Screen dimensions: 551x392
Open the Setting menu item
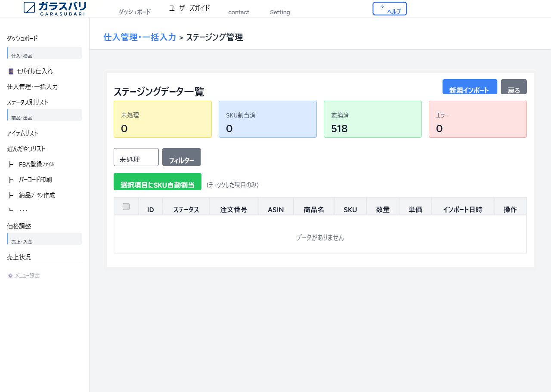[279, 12]
